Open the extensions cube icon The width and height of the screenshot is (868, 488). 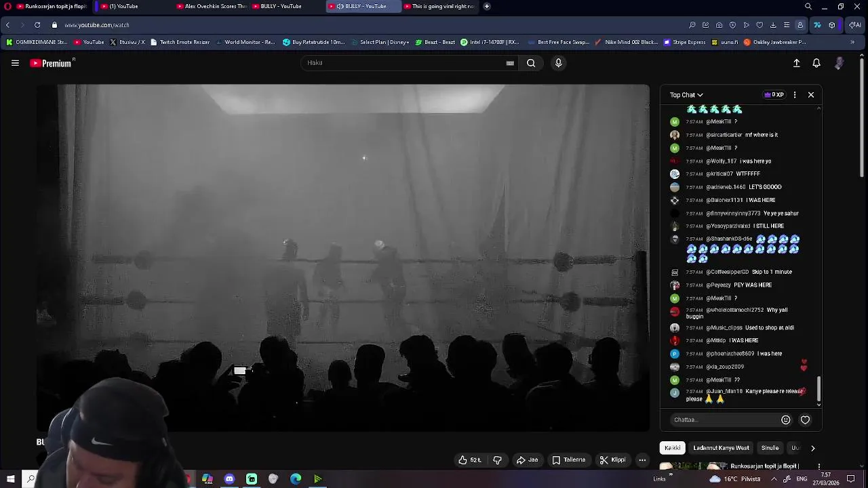tap(832, 25)
